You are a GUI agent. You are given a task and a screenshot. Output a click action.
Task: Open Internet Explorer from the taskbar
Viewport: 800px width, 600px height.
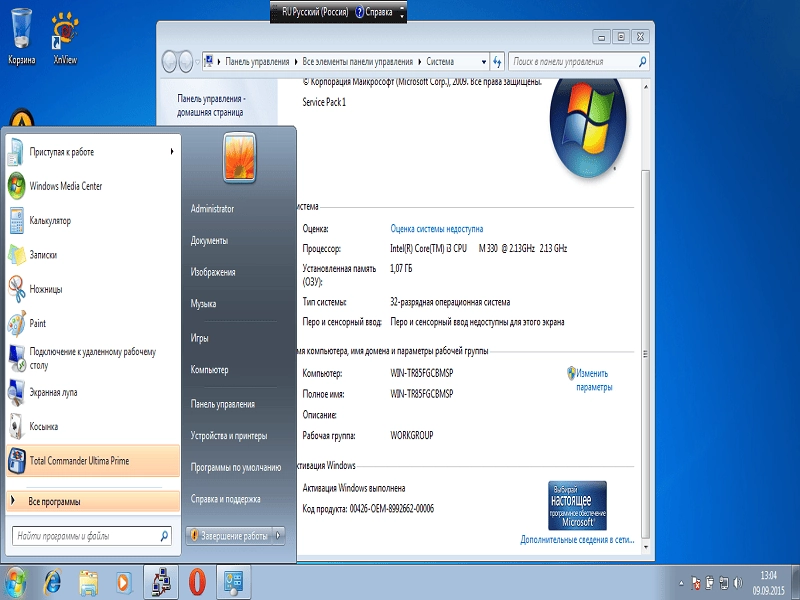point(52,582)
